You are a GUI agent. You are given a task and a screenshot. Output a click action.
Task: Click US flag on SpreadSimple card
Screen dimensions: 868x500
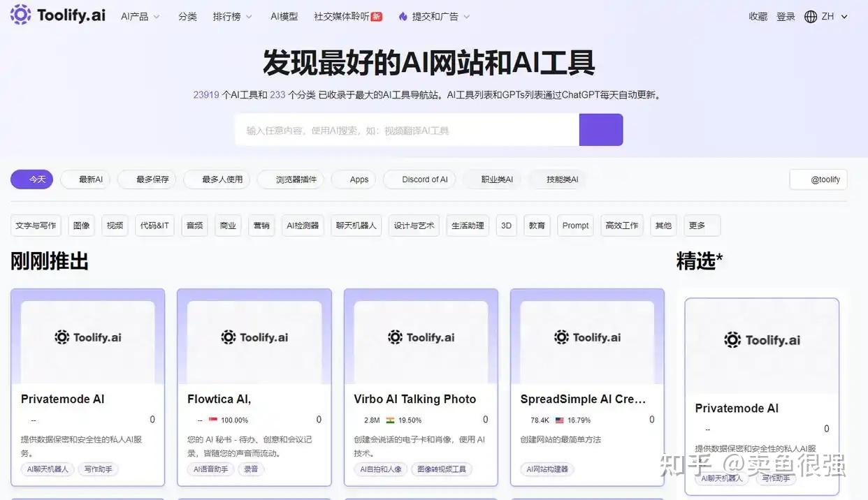click(560, 420)
